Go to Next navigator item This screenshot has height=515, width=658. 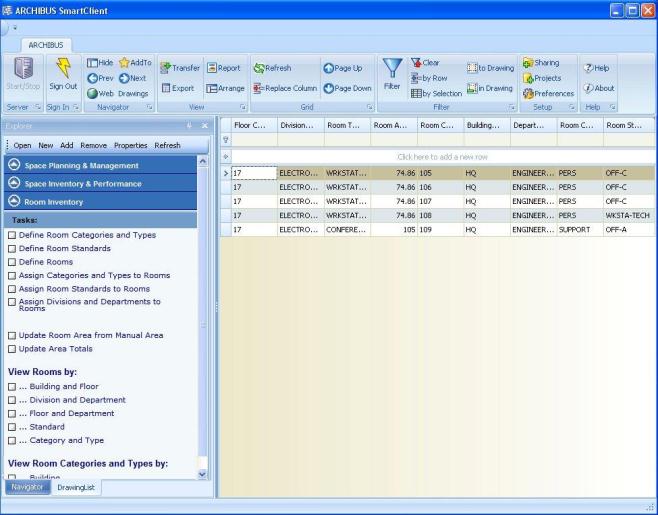click(x=133, y=78)
